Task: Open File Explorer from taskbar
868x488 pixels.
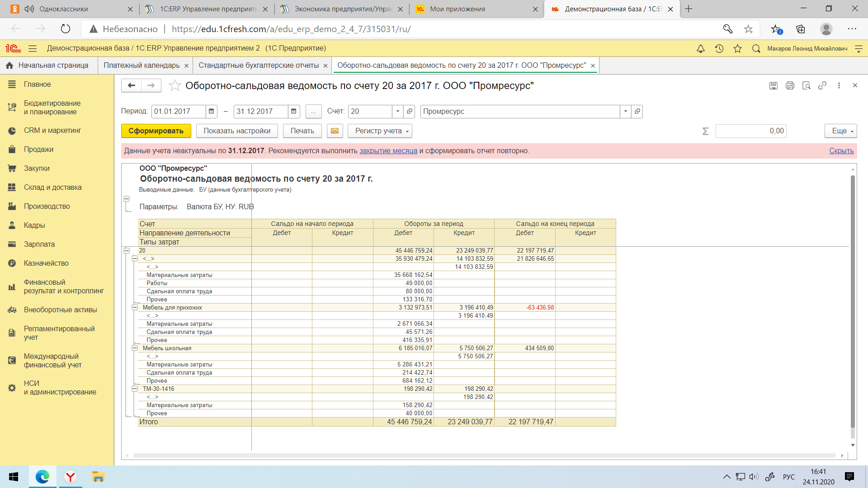Action: click(x=98, y=477)
